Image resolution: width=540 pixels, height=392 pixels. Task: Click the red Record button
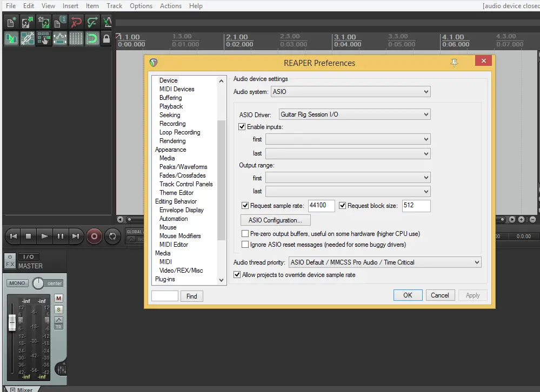(x=94, y=236)
